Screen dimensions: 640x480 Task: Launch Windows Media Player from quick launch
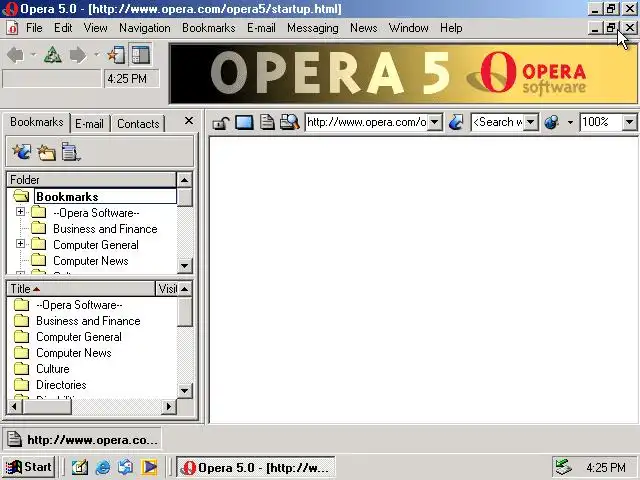149,467
